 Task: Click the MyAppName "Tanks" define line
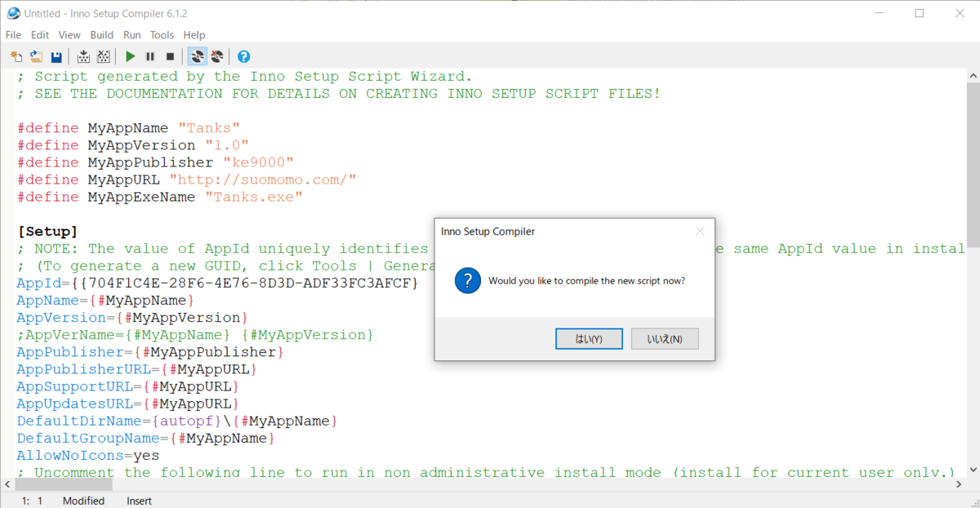point(128,128)
